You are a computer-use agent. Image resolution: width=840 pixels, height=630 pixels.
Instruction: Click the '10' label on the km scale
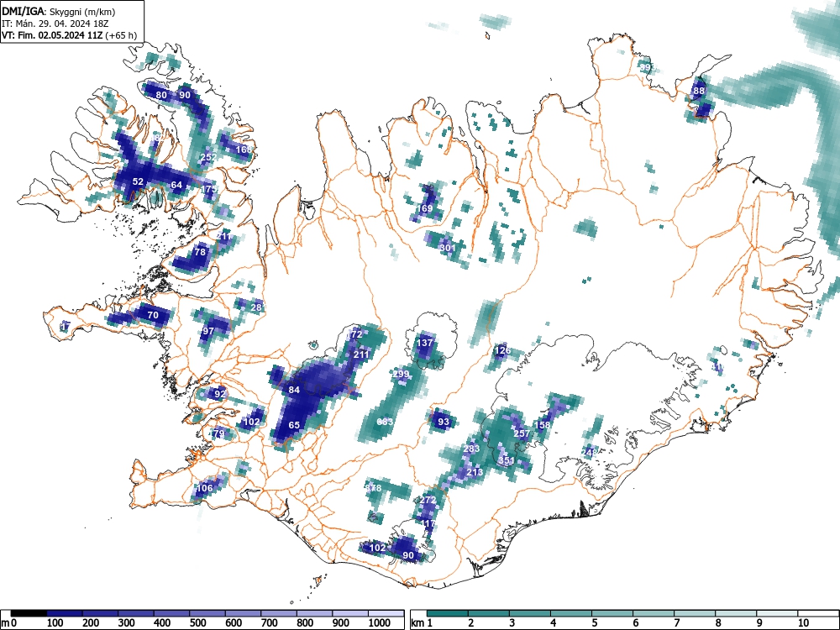click(802, 622)
